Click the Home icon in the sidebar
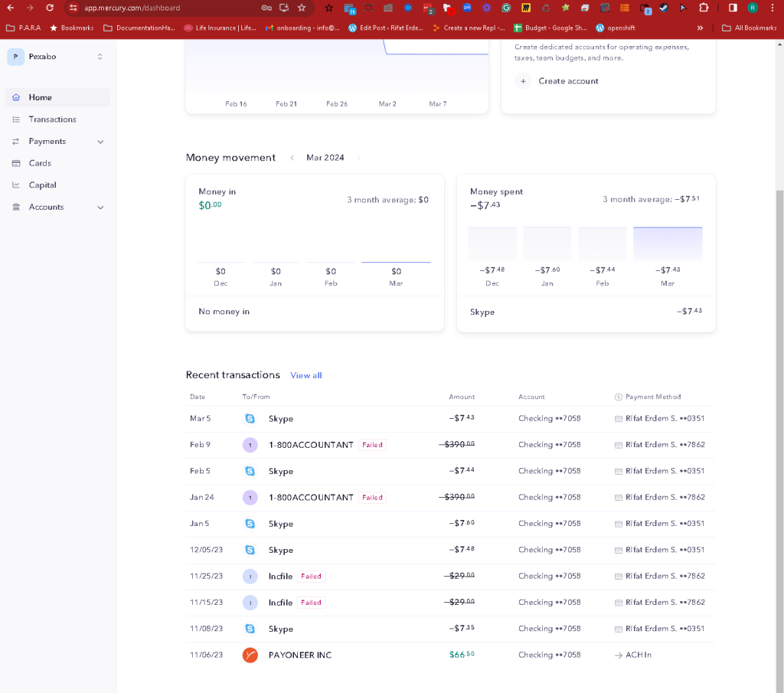Screen dimensions: 784x693 coord(16,97)
